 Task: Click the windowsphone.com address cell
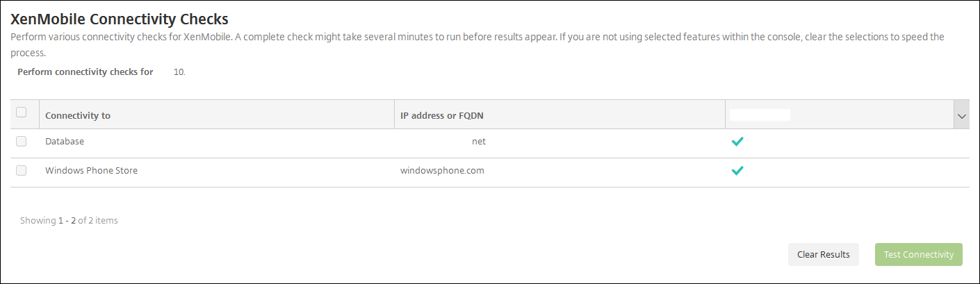click(x=442, y=170)
